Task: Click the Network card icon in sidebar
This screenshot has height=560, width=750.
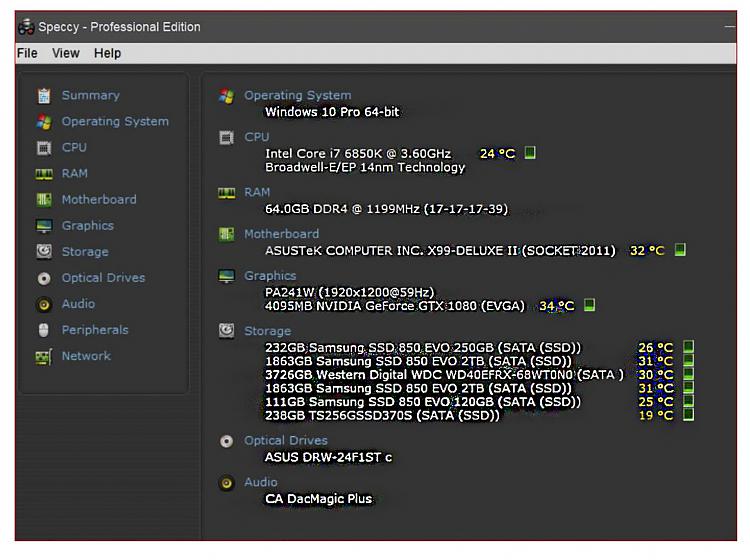Action: point(44,357)
